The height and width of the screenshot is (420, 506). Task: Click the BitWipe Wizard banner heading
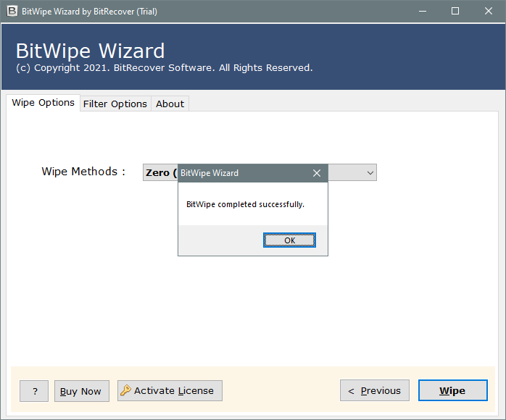(x=91, y=51)
